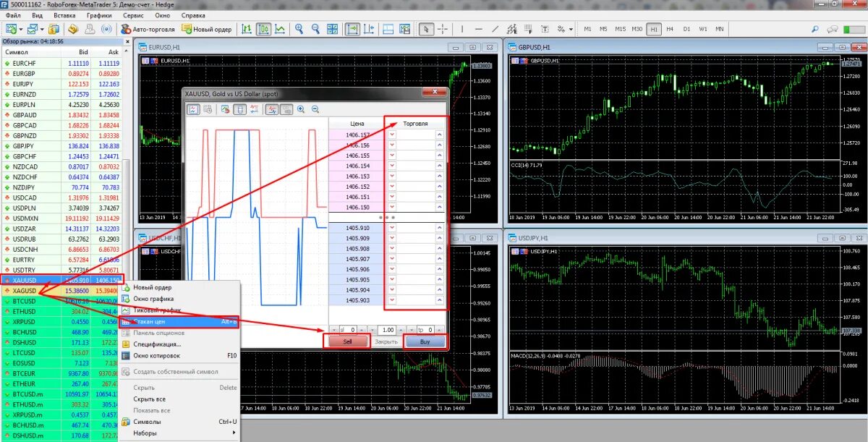Select the text label tool
868x442 pixels.
(x=545, y=29)
